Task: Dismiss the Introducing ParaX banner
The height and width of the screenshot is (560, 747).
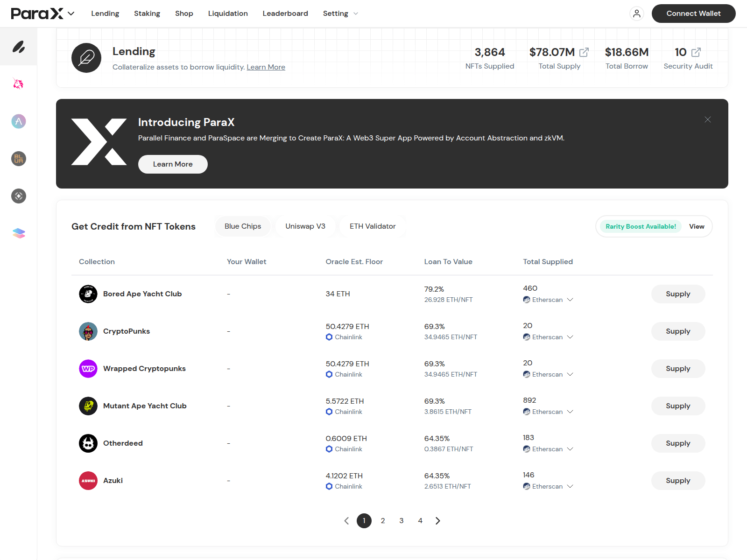Action: (707, 120)
